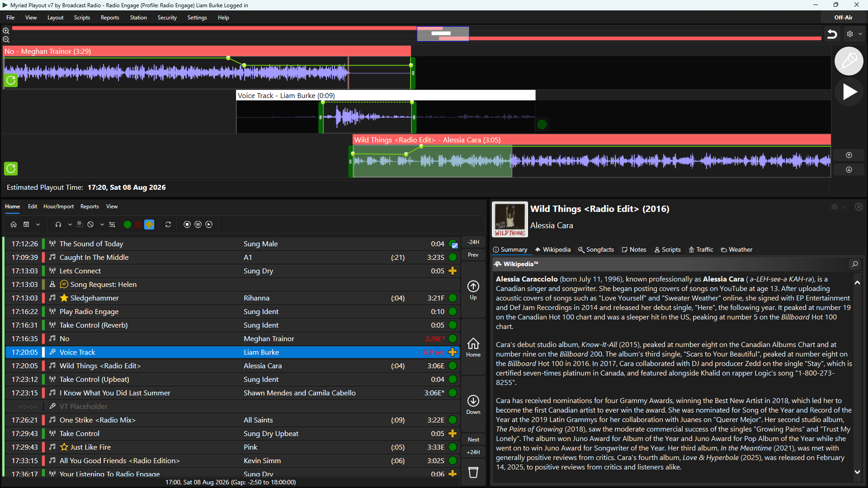Expand the chevron beside the settings gear

tap(860, 34)
